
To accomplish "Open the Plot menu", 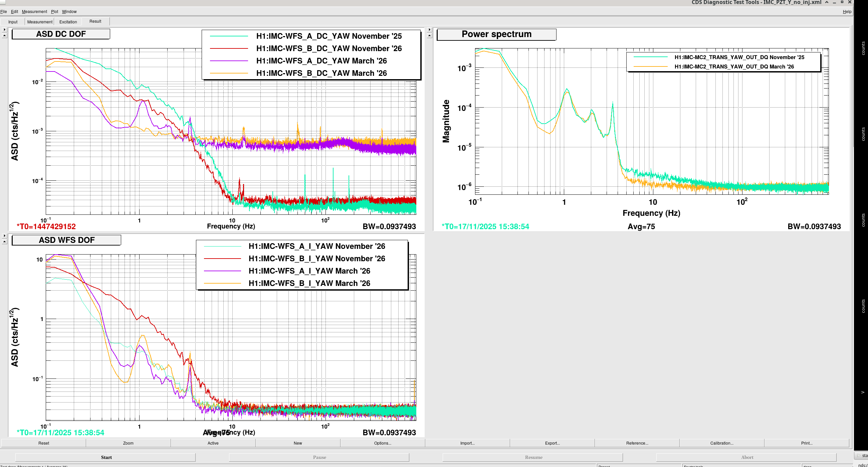I will 55,11.
